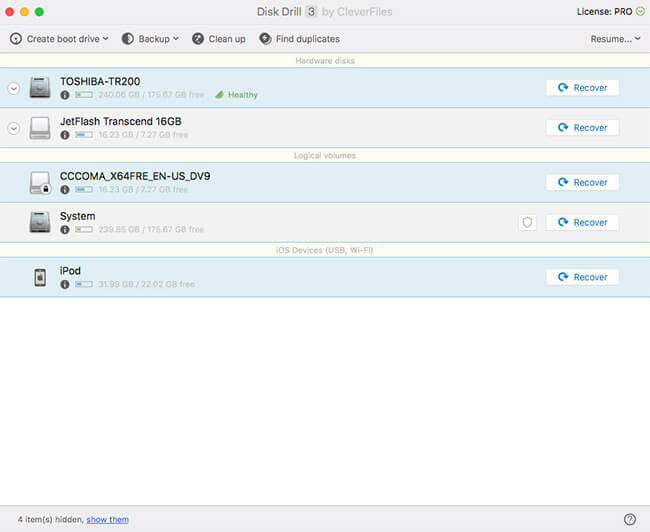Recover data from iPod device

click(582, 277)
